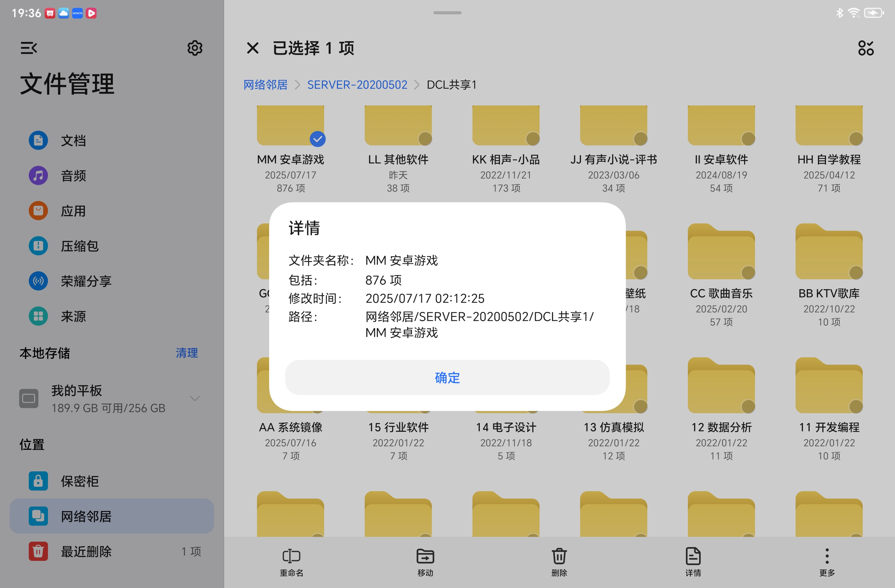Tap the select-all icon at top right
Image resolution: width=895 pixels, height=588 pixels.
866,48
